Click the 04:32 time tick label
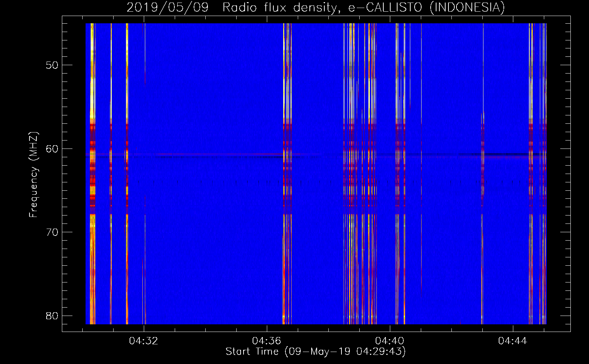Viewport: 589px width, 364px height. pyautogui.click(x=144, y=341)
